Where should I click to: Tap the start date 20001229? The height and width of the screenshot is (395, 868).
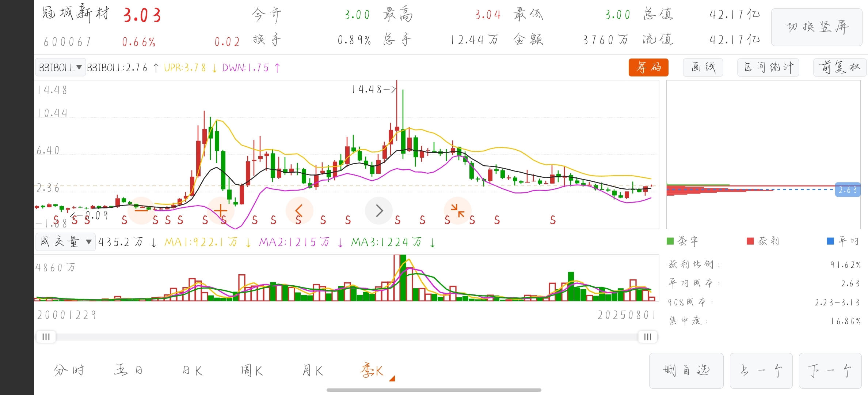click(66, 315)
